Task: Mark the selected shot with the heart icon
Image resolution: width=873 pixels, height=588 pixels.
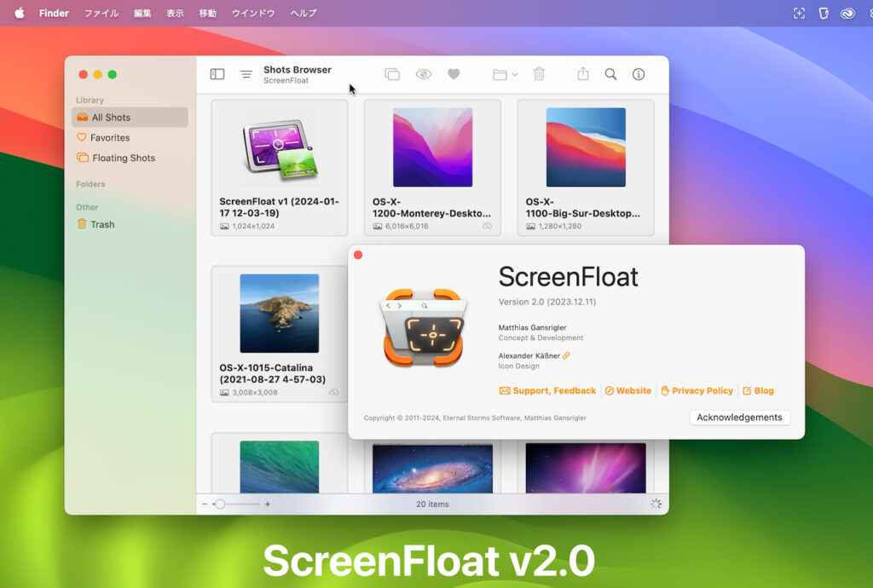Action: pos(454,74)
